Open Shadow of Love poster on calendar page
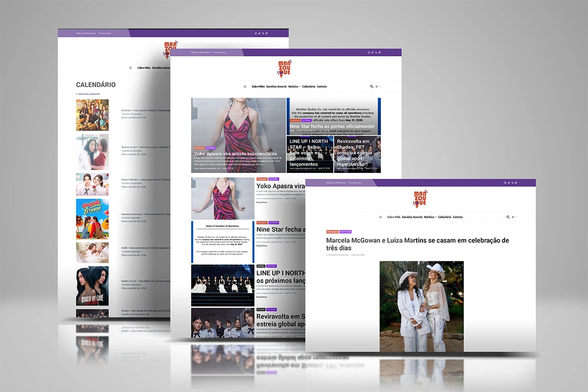This screenshot has width=588, height=392. coord(92,152)
